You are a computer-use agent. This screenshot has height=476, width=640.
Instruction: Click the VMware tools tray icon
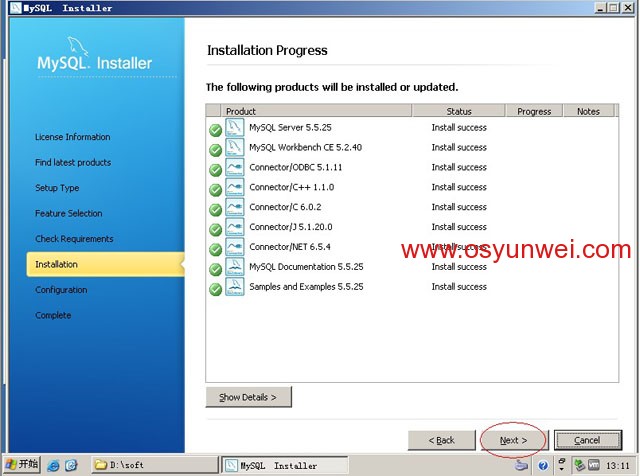594,465
